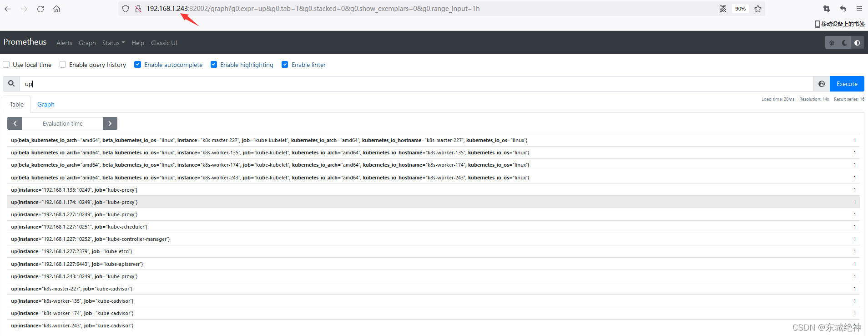Go back with browser back arrow
This screenshot has width=868, height=336.
pyautogui.click(x=8, y=9)
